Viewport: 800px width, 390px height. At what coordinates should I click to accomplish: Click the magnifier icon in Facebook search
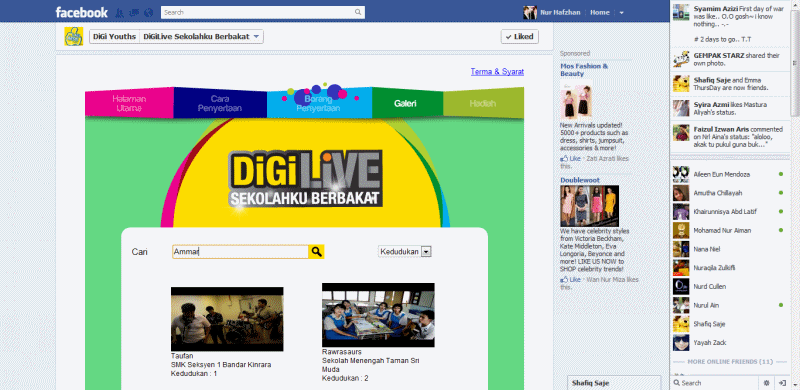359,12
